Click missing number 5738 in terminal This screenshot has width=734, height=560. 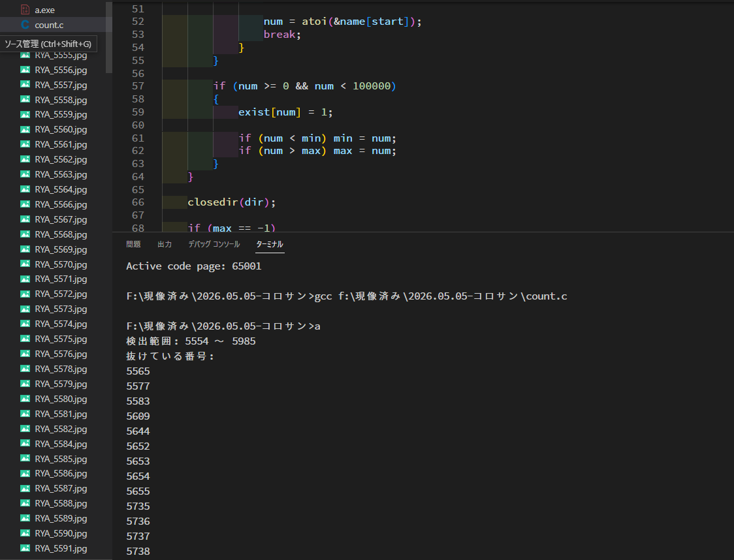tap(138, 551)
